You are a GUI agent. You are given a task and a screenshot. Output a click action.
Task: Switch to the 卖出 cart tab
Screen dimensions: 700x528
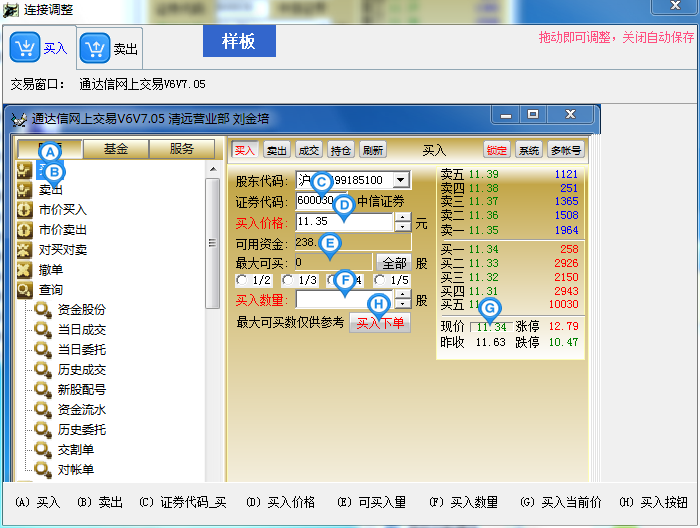109,48
